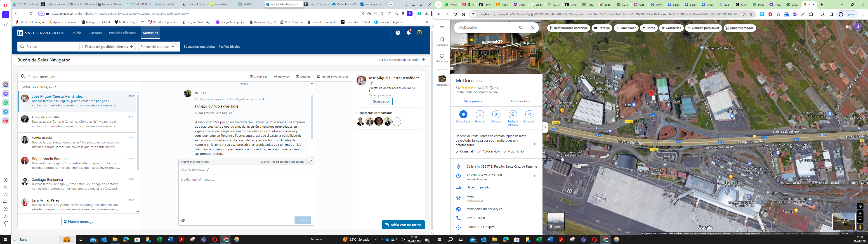Screen dimensions: 868x244
Task: Click the Asunto subject input field
Action: click(246, 169)
